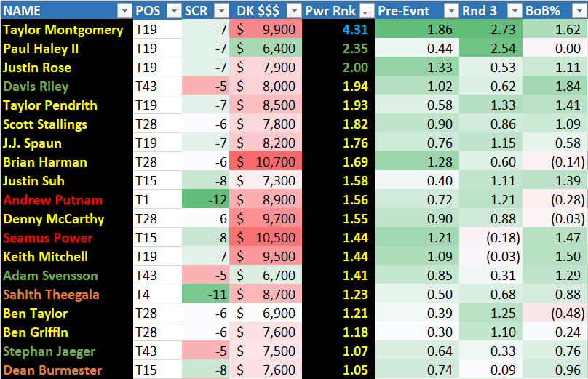Click the Ben Griffin name cell

(x=67, y=332)
